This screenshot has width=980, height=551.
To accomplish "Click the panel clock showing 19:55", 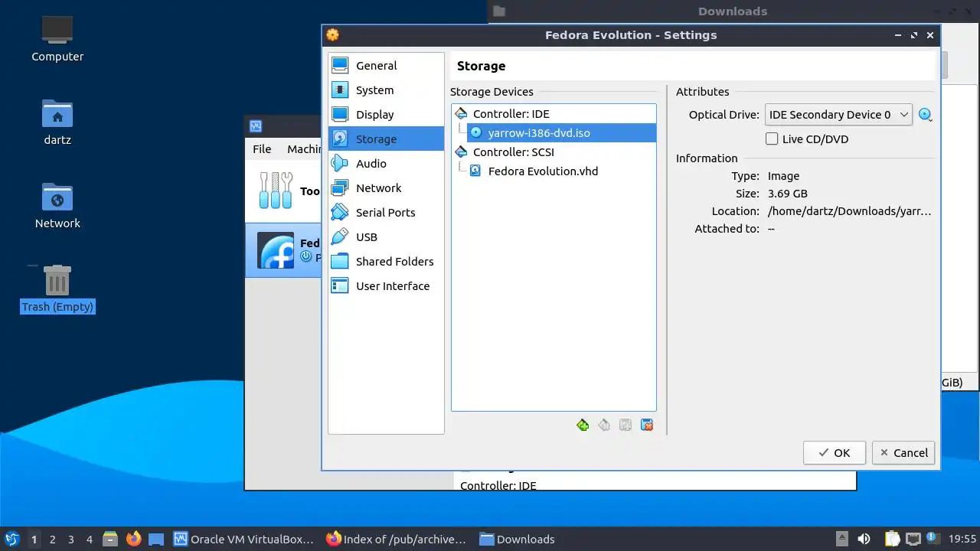I will pyautogui.click(x=962, y=540).
